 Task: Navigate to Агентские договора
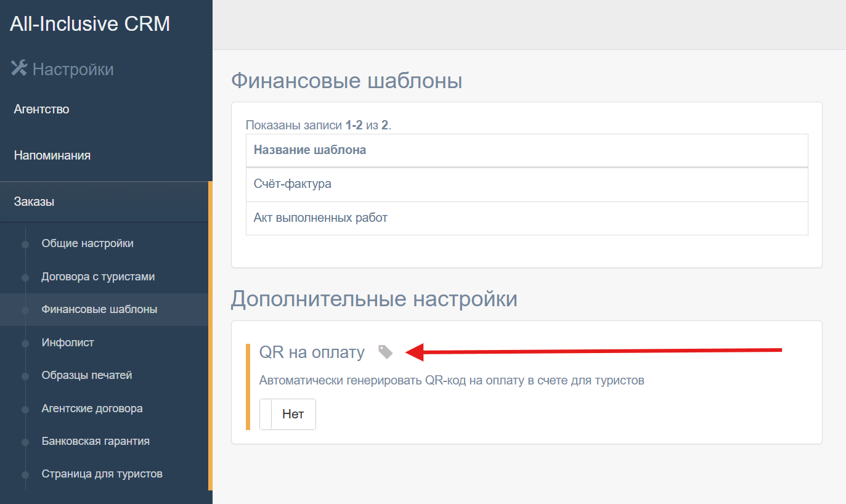pos(92,408)
